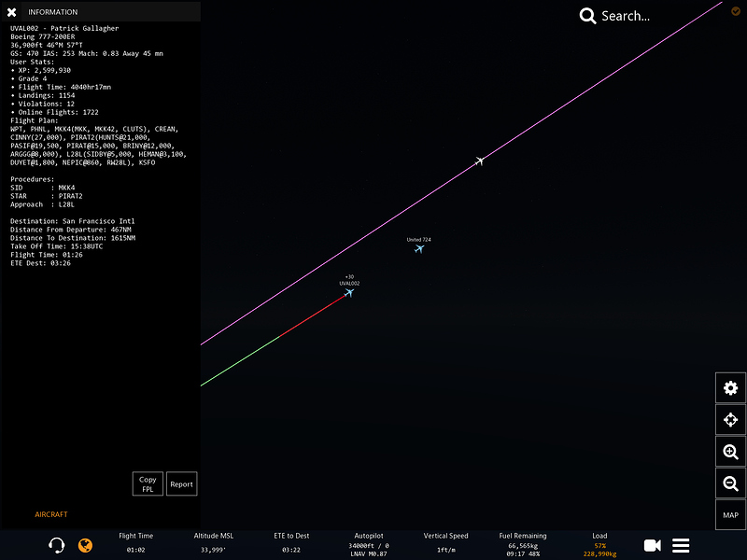
Task: Tap the Altitude MSL status readout
Action: 214,542
